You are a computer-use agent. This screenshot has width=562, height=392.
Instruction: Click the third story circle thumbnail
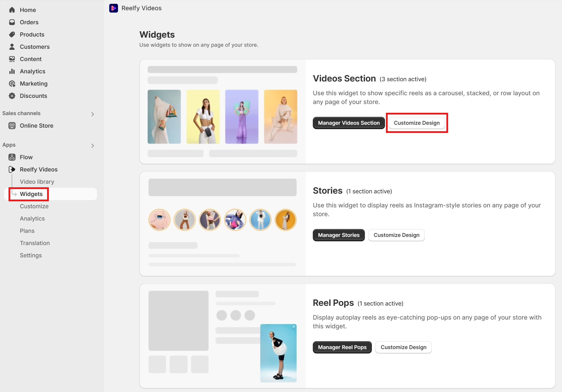pyautogui.click(x=210, y=220)
